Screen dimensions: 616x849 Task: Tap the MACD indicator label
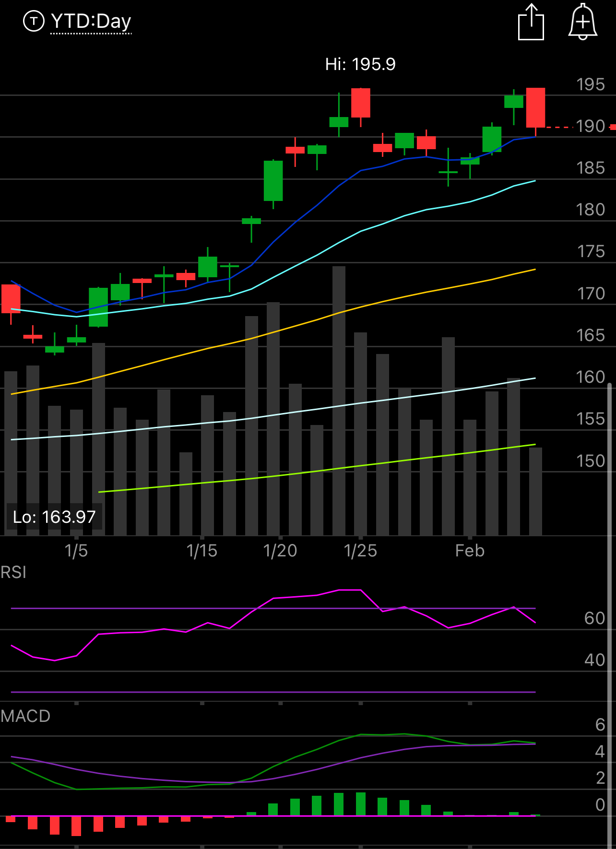point(25,716)
